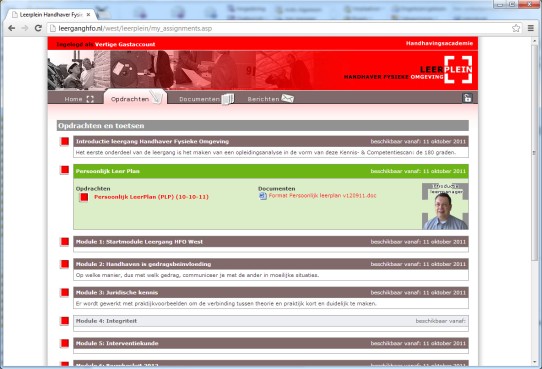Viewport: 542px width, 369px height.
Task: Expand Module 3: Juridische kennis section
Action: click(271, 293)
